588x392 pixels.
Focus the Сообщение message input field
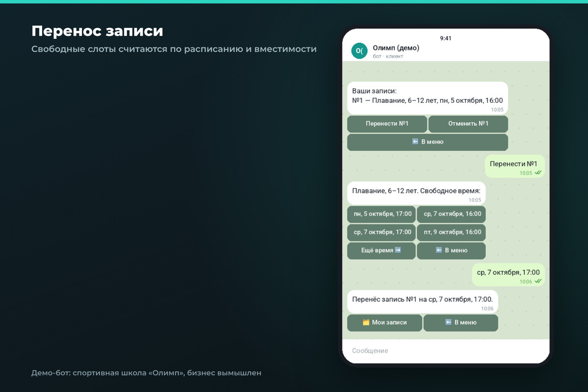[446, 351]
